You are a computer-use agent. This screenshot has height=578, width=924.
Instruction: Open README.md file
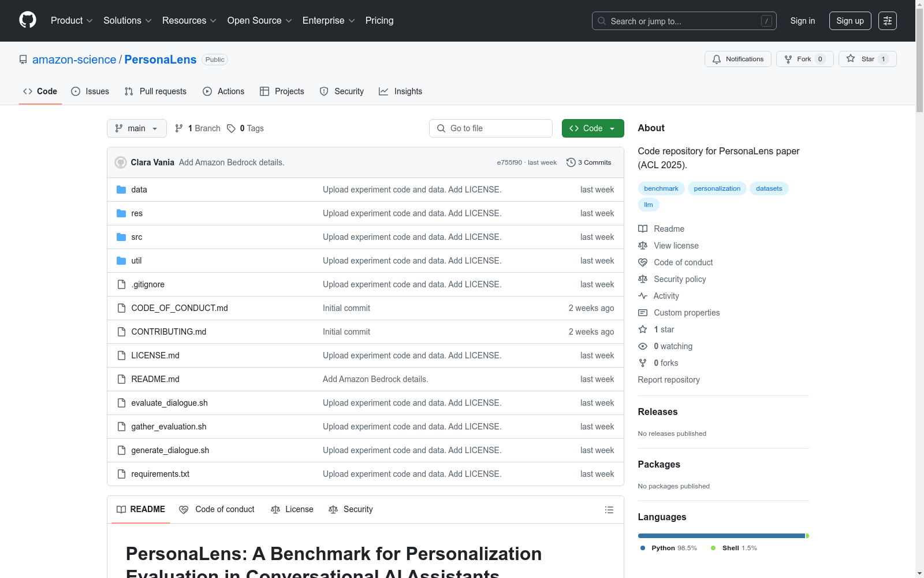(155, 379)
